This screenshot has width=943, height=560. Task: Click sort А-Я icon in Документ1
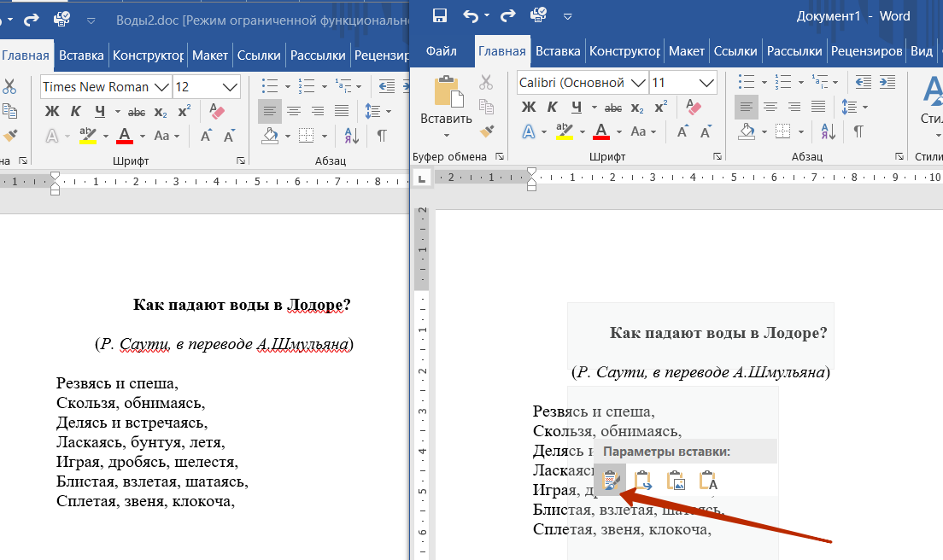(x=829, y=131)
